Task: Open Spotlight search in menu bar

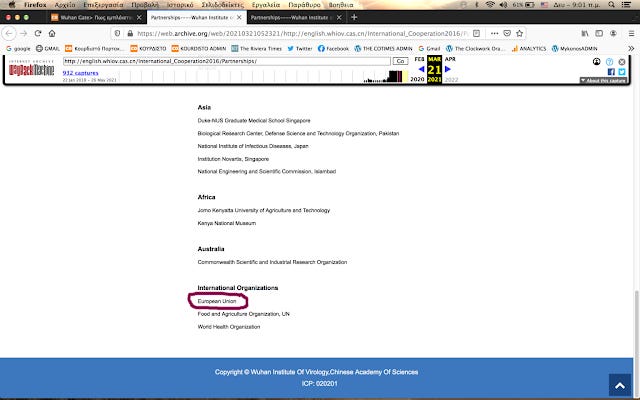Action: click(611, 4)
